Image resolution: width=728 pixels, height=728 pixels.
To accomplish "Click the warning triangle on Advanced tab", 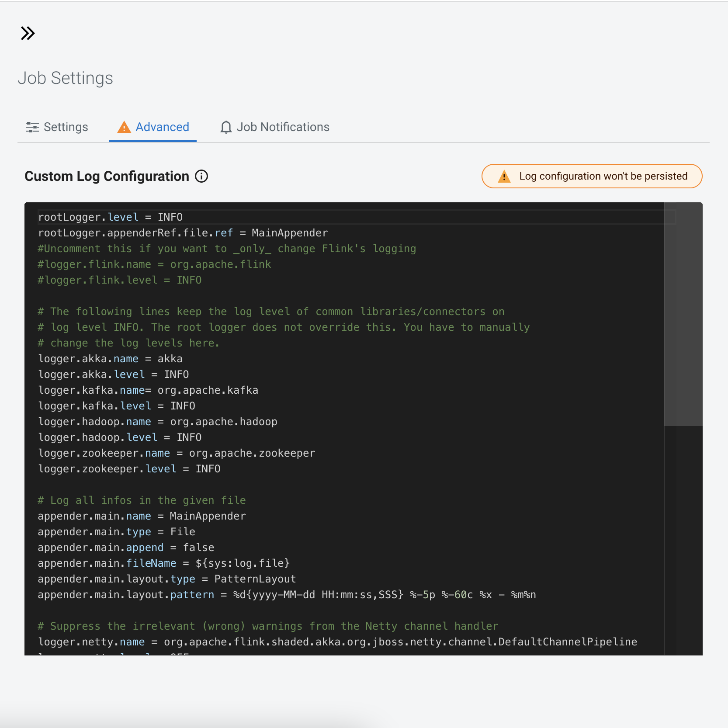I will [124, 127].
